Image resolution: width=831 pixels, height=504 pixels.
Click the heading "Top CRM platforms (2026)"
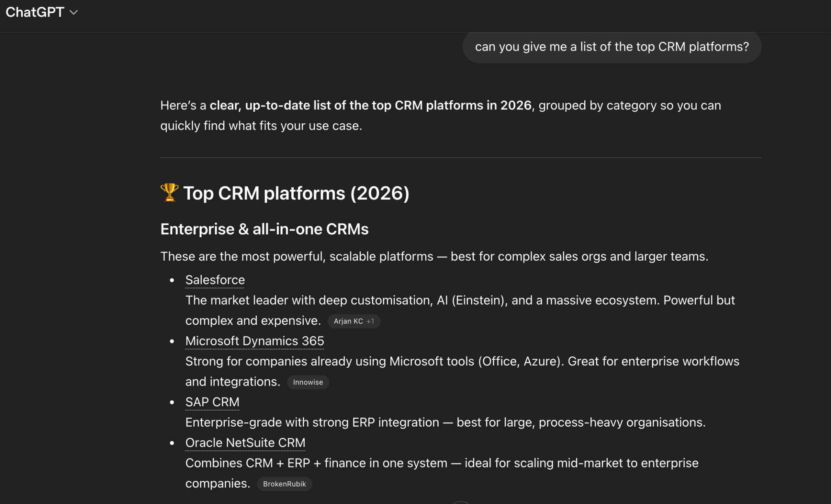point(296,193)
